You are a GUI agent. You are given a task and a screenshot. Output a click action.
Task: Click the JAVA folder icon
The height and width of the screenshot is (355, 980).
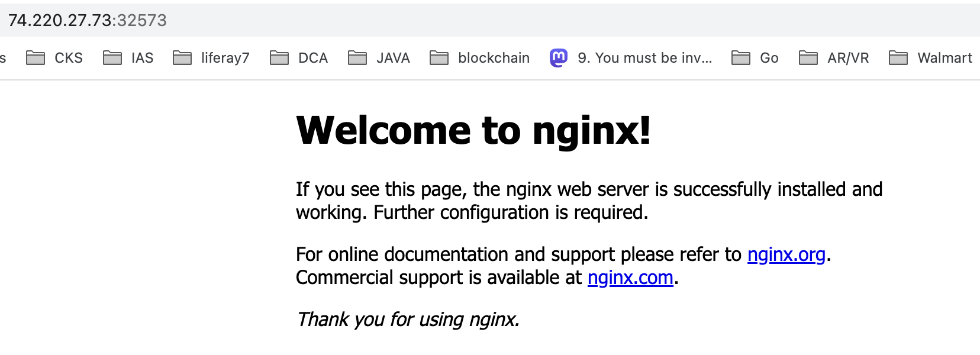point(357,58)
